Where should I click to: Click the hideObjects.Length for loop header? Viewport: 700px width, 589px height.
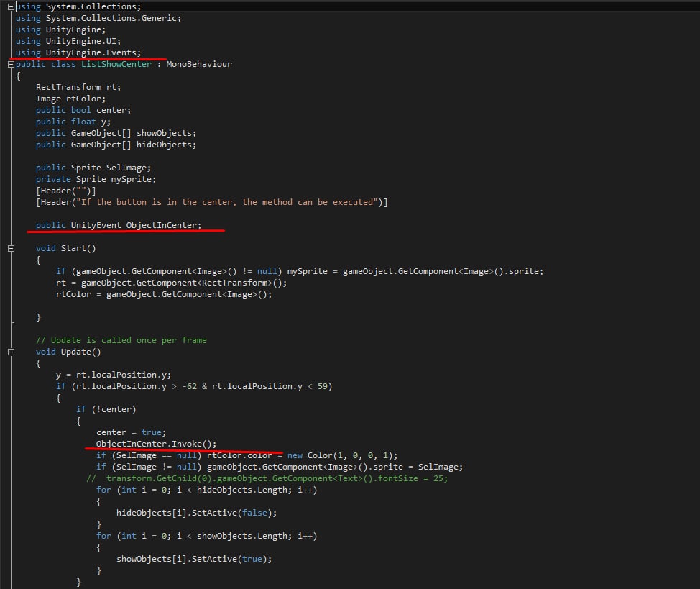tap(207, 490)
